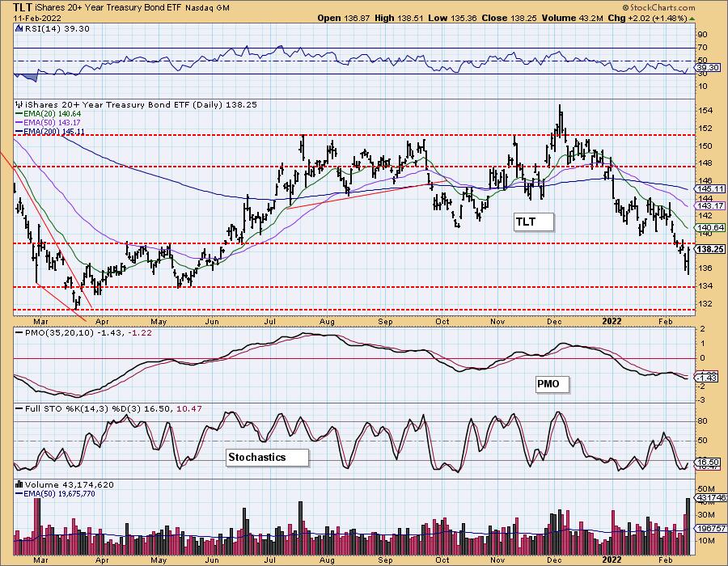Click the green up-arrow change indicator icon
Viewport: 728px width, 566px height.
(692, 19)
